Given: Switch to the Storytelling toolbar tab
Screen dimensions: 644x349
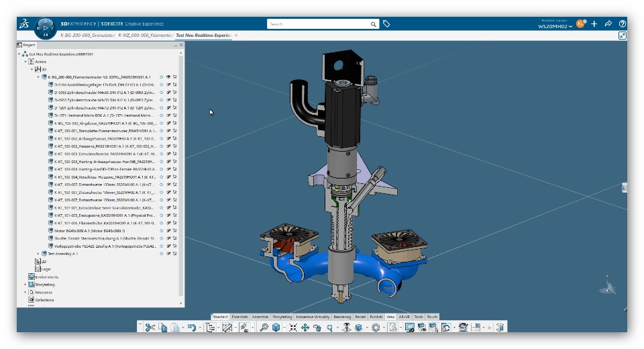Looking at the screenshot, I should click(x=282, y=317).
